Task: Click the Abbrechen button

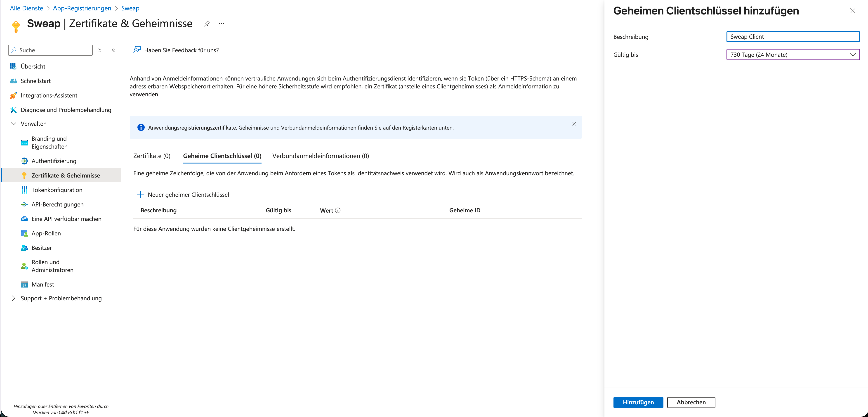Action: (x=691, y=402)
